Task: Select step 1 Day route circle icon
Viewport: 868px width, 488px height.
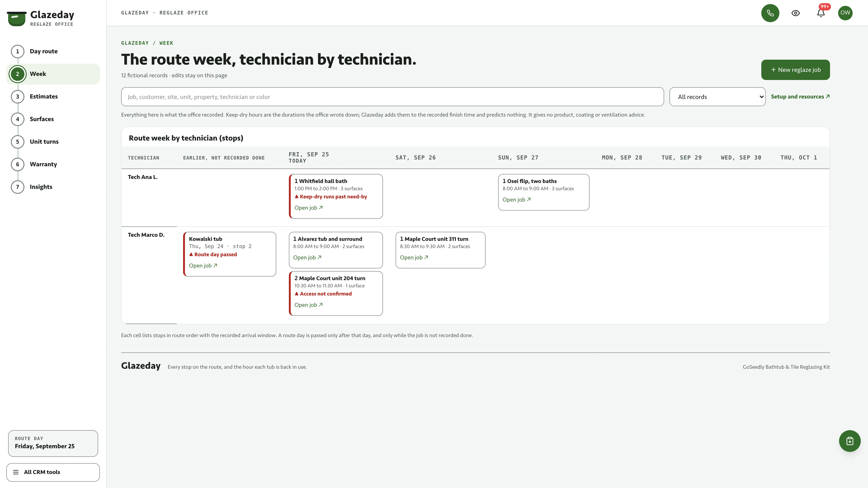Action: [18, 52]
